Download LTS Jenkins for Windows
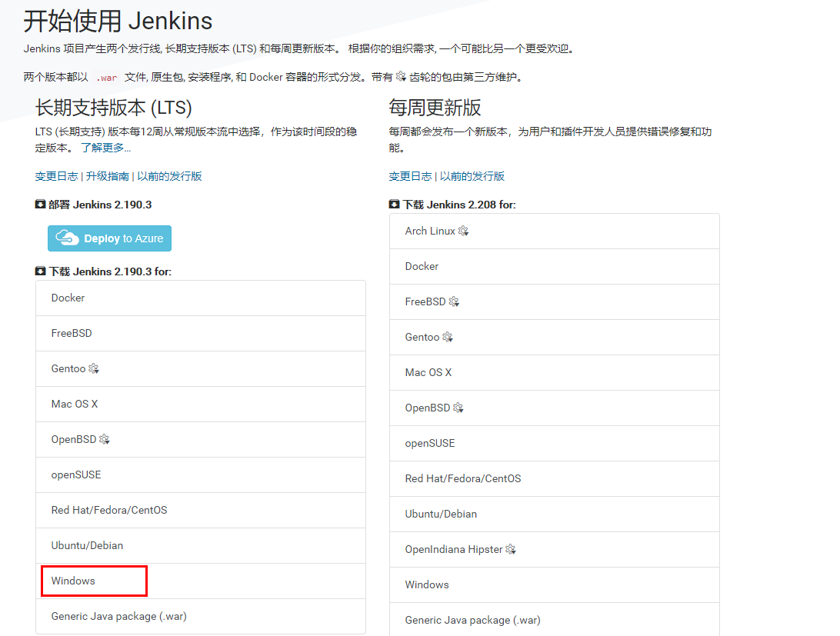The height and width of the screenshot is (636, 840). click(201, 581)
